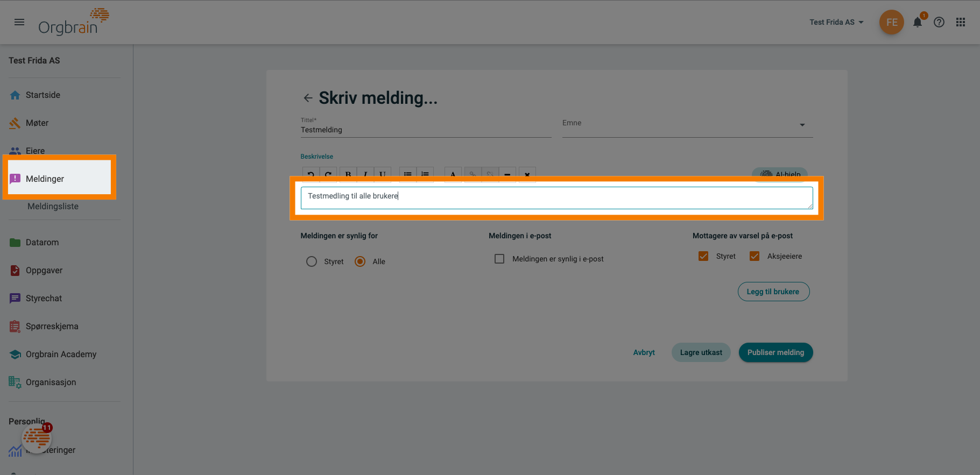This screenshot has width=980, height=475.
Task: Insert a bulleted list
Action: 408,175
